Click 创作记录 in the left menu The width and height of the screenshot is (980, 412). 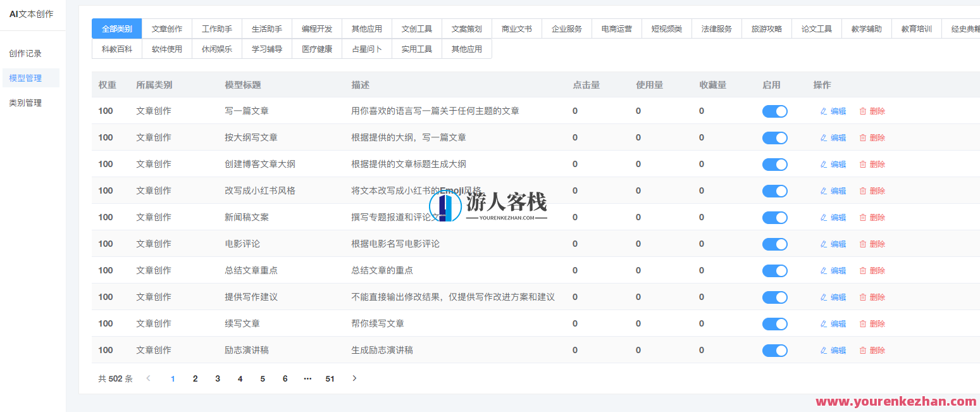point(25,53)
